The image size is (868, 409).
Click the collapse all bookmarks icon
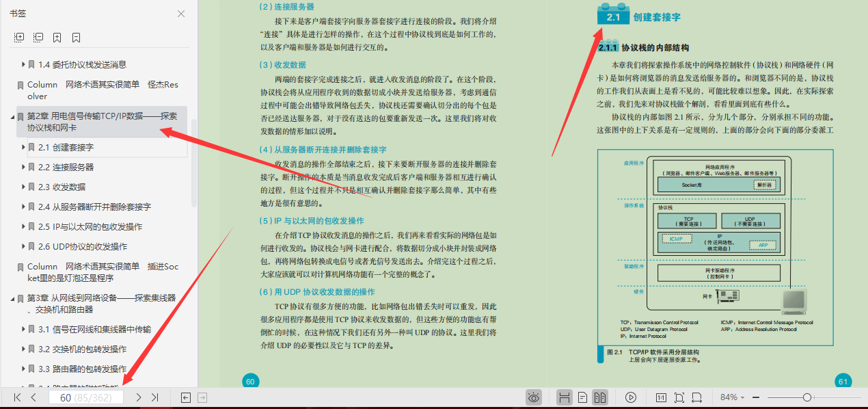[38, 38]
